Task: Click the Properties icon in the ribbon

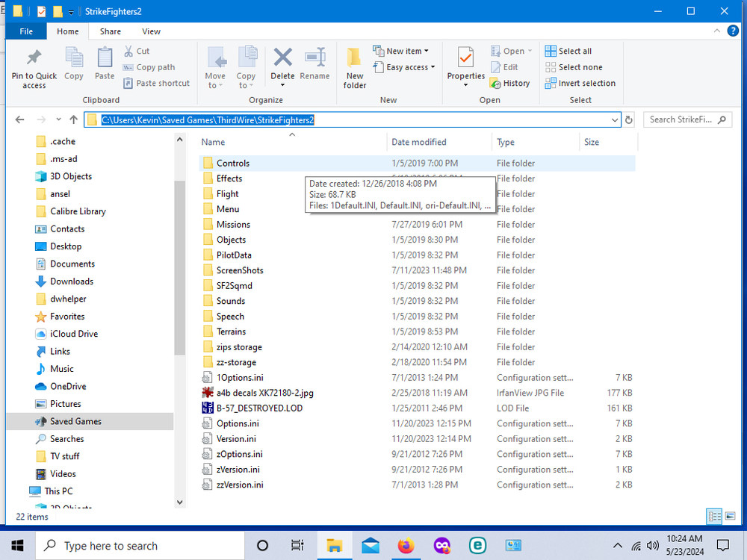Action: click(465, 57)
